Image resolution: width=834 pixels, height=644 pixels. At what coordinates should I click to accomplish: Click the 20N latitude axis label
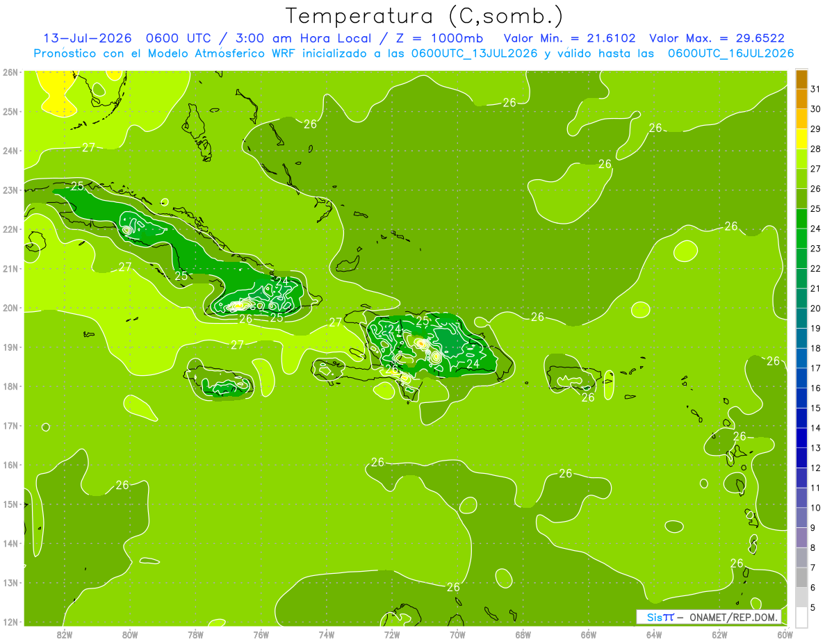coord(10,308)
